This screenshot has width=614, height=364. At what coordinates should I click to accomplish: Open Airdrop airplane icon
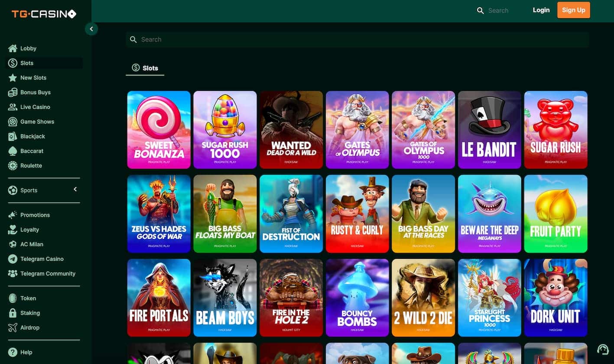click(x=13, y=328)
